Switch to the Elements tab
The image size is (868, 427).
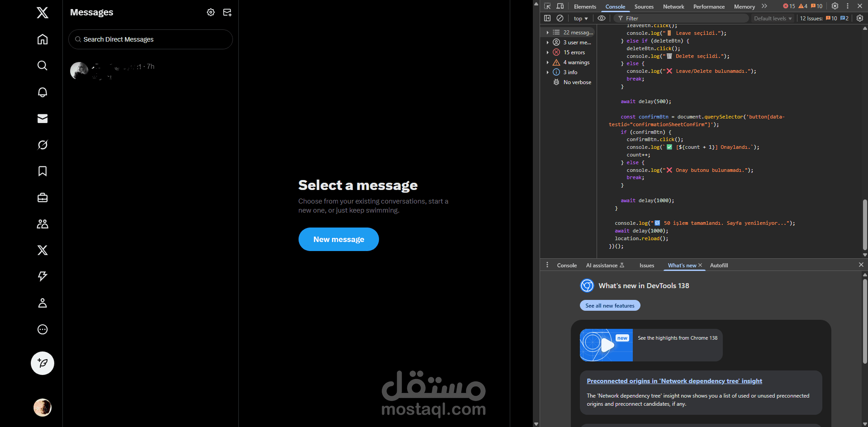point(585,6)
